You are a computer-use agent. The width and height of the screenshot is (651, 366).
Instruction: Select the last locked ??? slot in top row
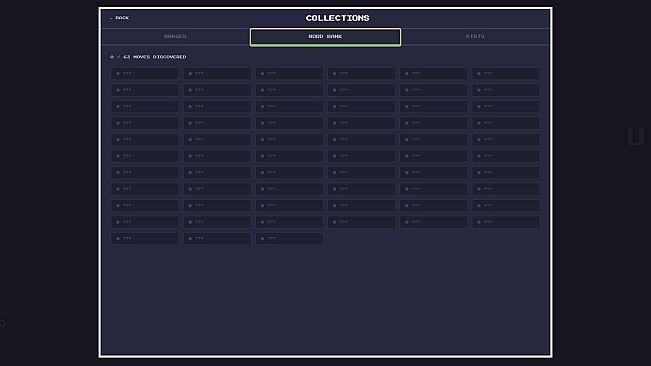pyautogui.click(x=506, y=74)
